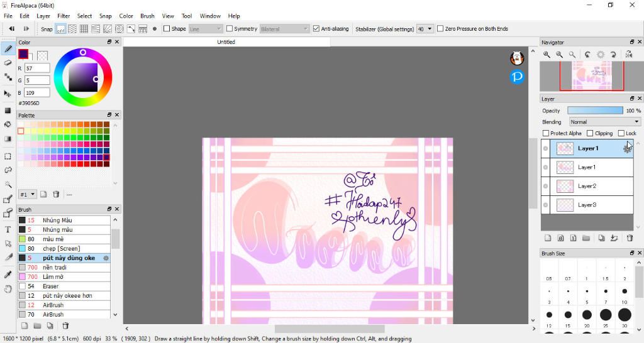Enable the concentric circle snap
This screenshot has width=644, height=343.
(119, 29)
